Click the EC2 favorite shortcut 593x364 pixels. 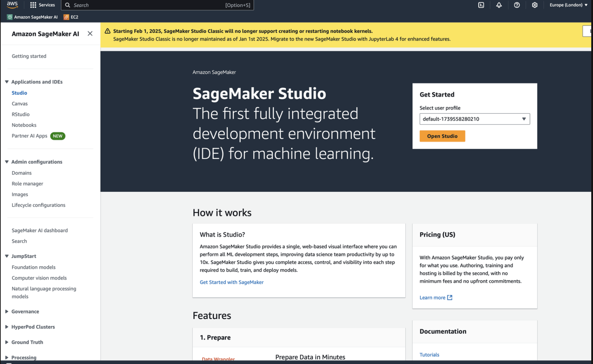71,17
